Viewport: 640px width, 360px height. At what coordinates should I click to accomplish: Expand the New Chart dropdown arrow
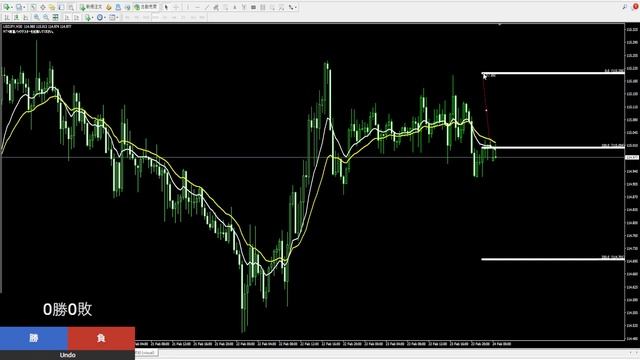pyautogui.click(x=12, y=7)
